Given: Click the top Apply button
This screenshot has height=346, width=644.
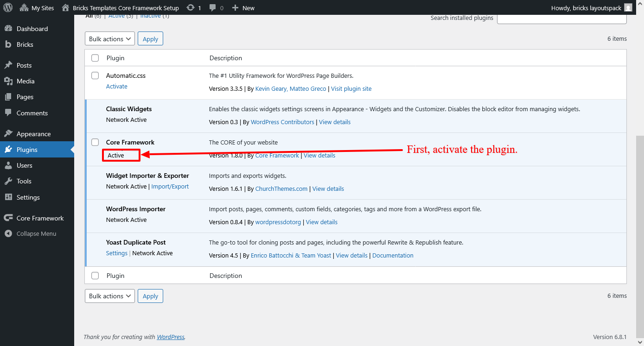Looking at the screenshot, I should point(150,39).
